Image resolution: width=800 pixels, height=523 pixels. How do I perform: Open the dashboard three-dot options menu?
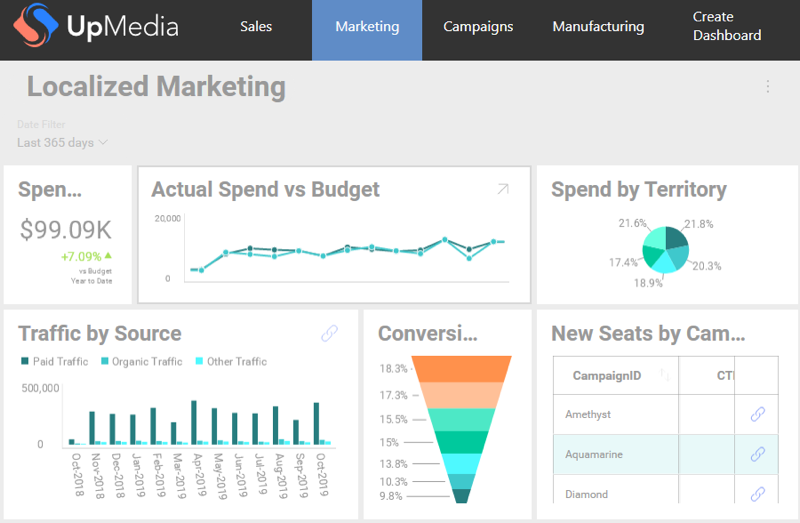(x=768, y=87)
